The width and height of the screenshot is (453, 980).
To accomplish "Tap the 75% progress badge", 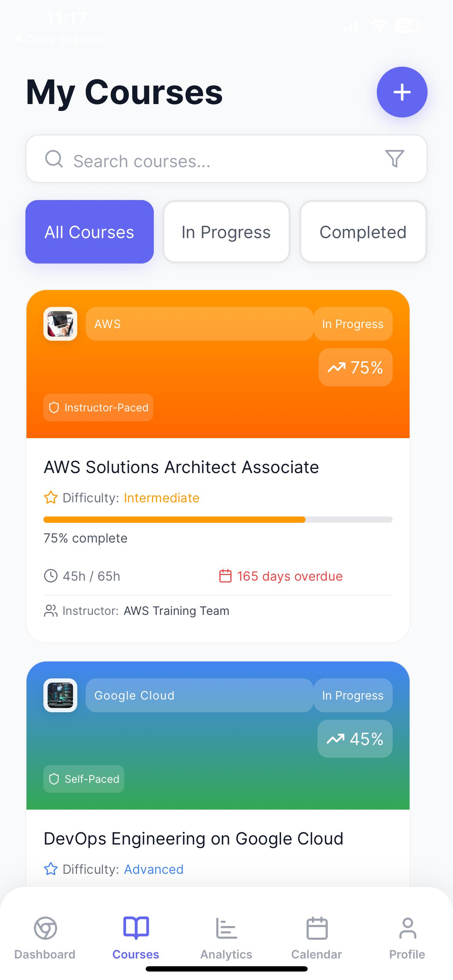I will coord(356,367).
